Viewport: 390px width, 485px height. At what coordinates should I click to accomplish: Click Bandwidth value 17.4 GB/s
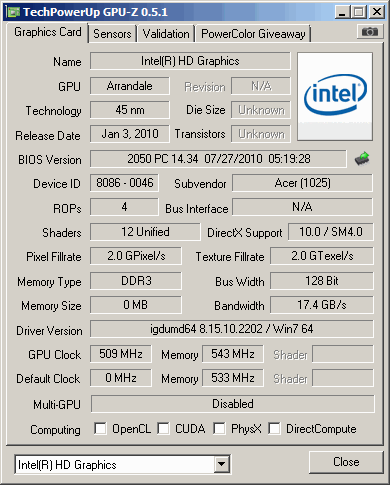pos(322,305)
